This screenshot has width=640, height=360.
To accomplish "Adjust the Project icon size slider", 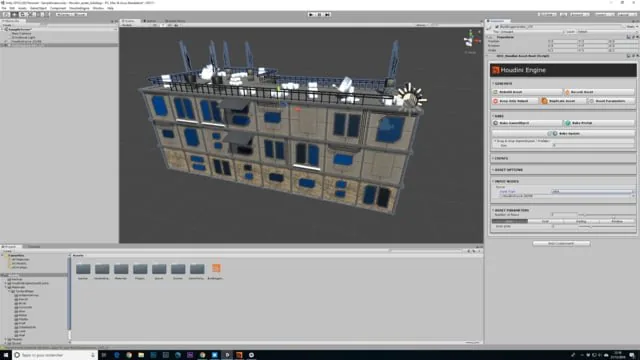I will 473,342.
